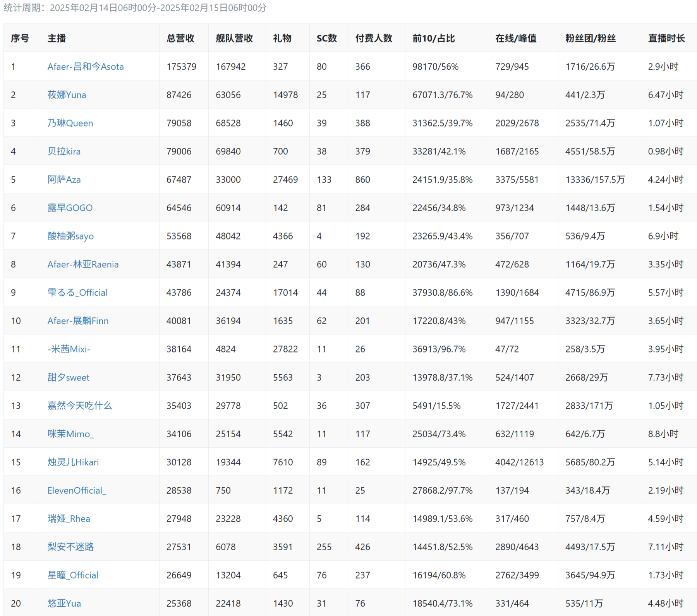Open 烛灵儿Hikari streamer page
The image size is (697, 616).
click(x=73, y=462)
